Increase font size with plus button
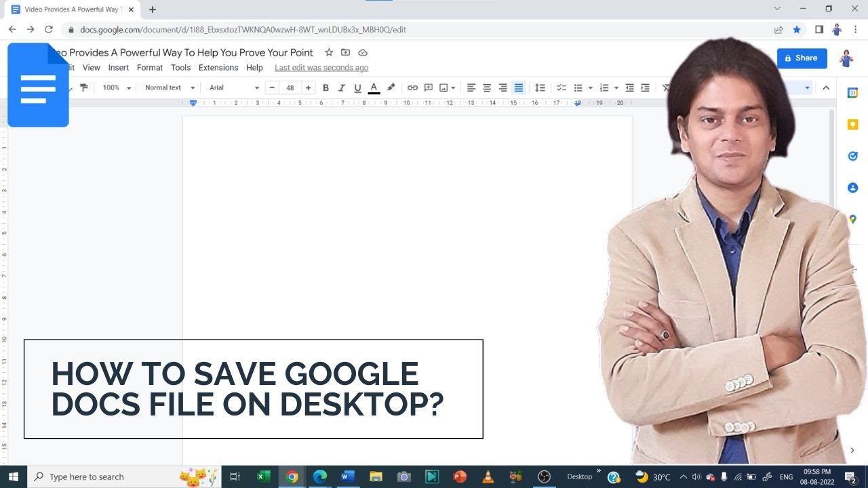Screen dimensions: 868x488 309,87
